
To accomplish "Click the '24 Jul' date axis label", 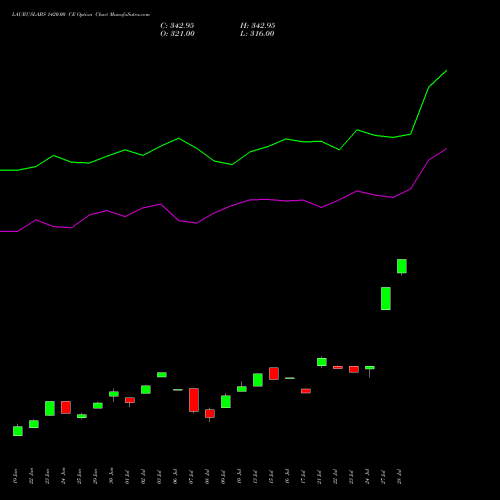I will coord(367,477).
